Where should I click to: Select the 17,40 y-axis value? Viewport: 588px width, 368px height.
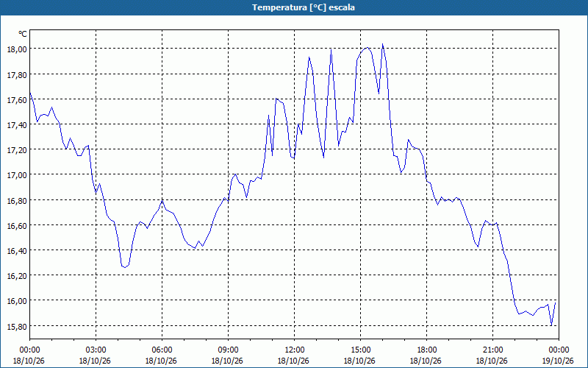(17, 124)
